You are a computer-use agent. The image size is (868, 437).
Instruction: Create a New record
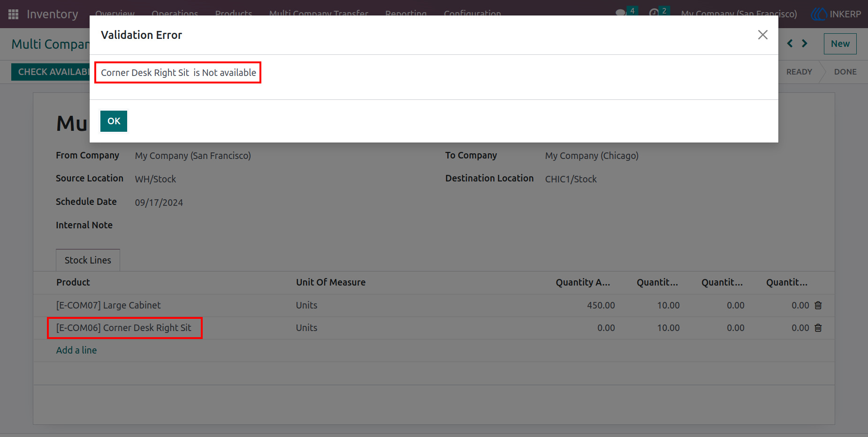pyautogui.click(x=840, y=44)
